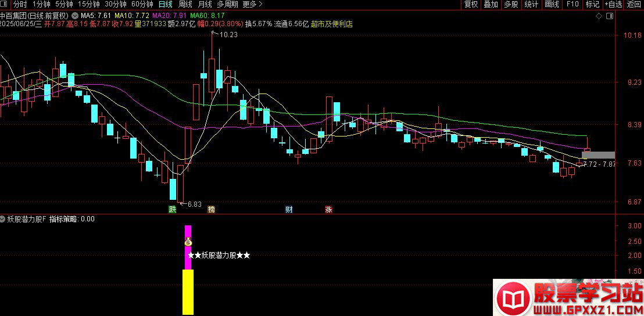Screen dimensions: 644x316
Task: Click the MA10: 7.72 label
Action: click(131, 16)
